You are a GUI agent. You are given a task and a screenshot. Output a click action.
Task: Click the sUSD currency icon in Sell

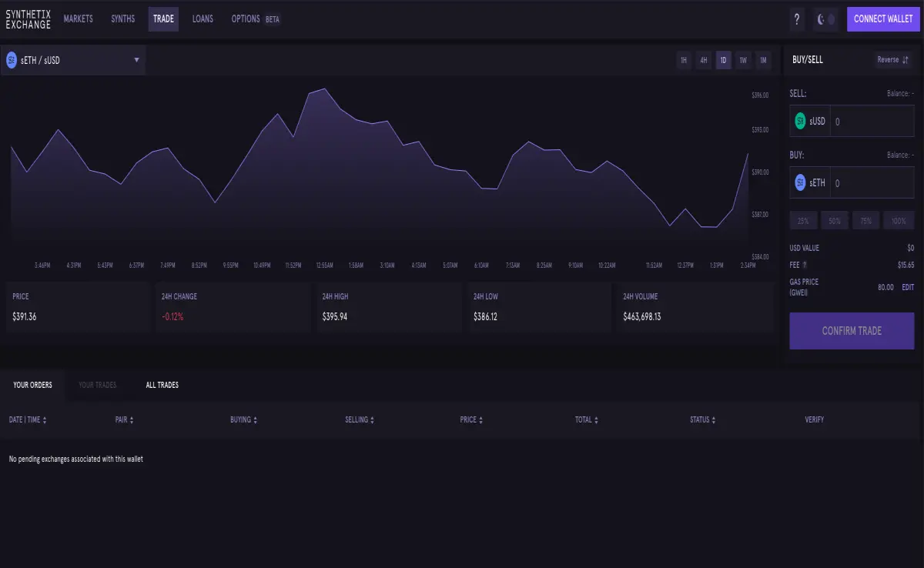tap(800, 121)
